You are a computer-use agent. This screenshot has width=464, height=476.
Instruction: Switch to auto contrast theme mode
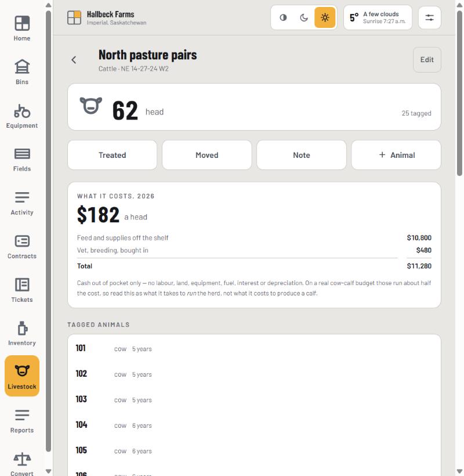click(x=283, y=17)
